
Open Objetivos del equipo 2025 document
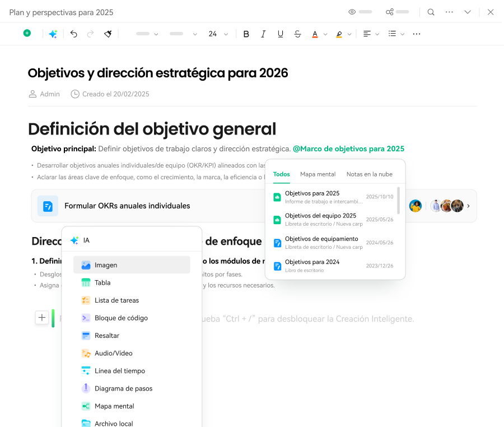(320, 216)
